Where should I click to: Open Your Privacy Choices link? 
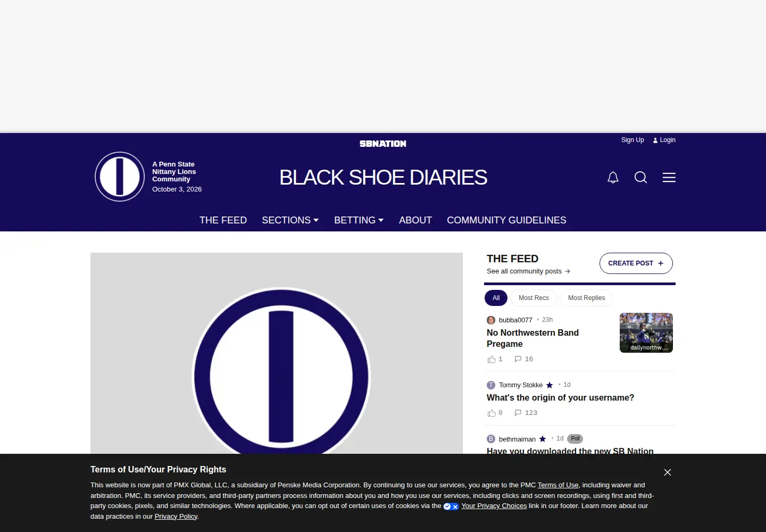[x=494, y=506]
